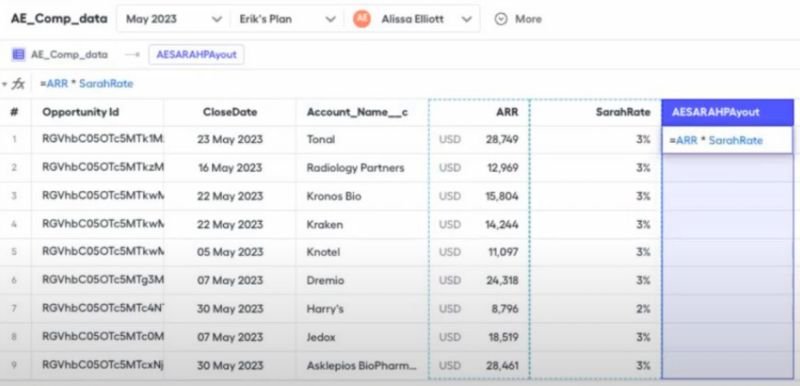The image size is (800, 386).
Task: Click the Tonal account name cell
Action: (x=362, y=140)
